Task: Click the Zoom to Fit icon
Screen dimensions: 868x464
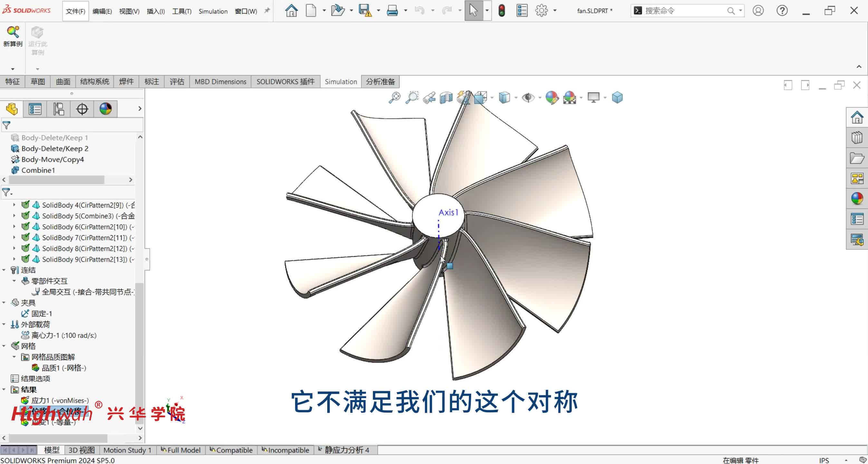Action: tap(394, 98)
